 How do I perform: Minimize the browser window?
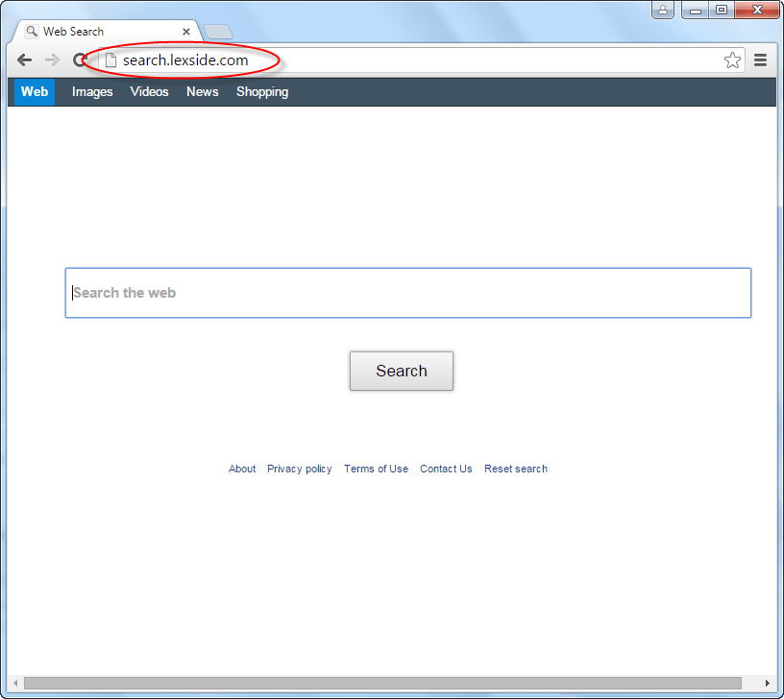point(696,10)
